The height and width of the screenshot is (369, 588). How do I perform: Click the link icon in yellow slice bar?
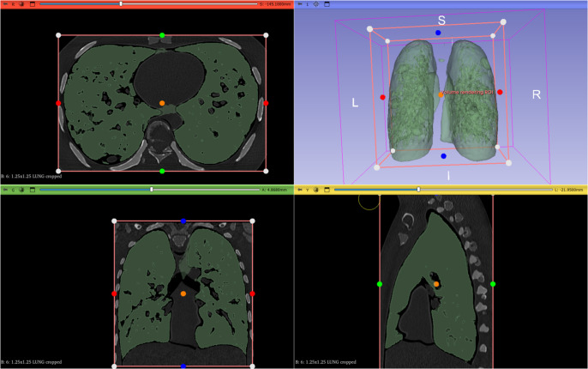316,190
